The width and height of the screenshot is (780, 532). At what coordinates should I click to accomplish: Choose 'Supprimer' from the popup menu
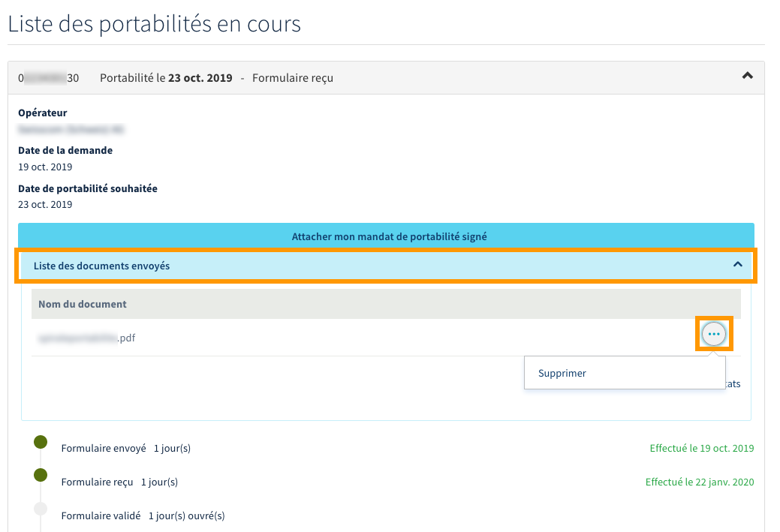click(562, 373)
